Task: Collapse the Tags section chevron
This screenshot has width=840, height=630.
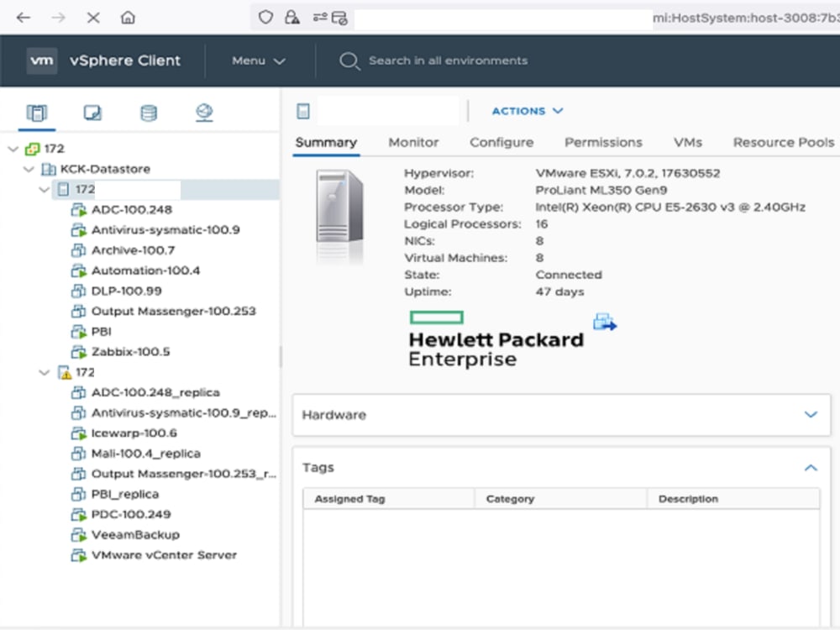Action: coord(811,468)
